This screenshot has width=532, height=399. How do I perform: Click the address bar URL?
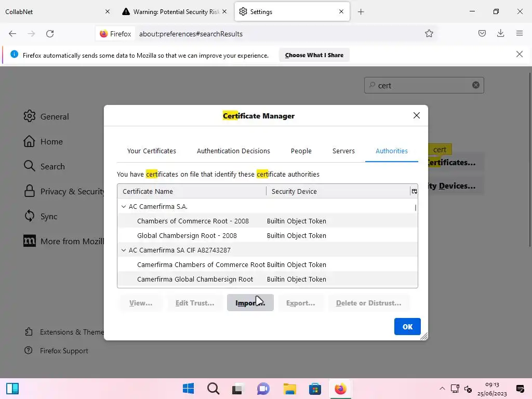coord(191,34)
